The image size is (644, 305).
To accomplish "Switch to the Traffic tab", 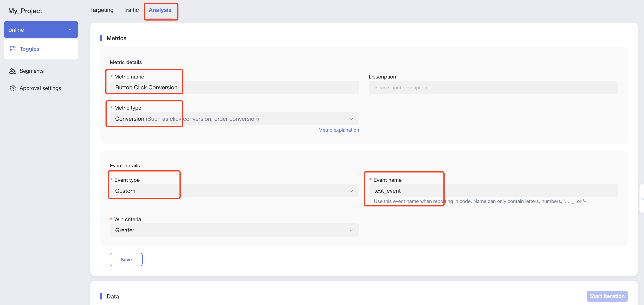I will (131, 10).
